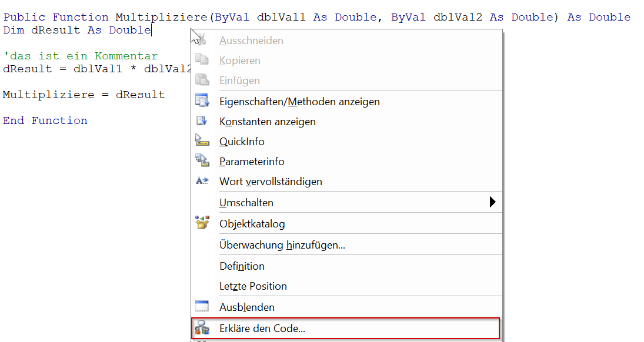Select Eigenschaften/Methoden anzeigen entry
Image resolution: width=644 pixels, height=342 pixels.
point(346,102)
